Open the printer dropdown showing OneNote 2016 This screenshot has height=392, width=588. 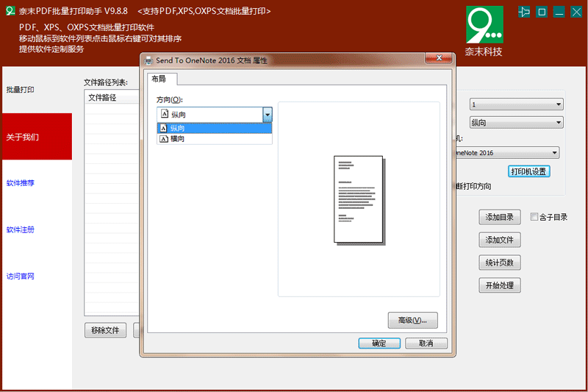coord(507,153)
